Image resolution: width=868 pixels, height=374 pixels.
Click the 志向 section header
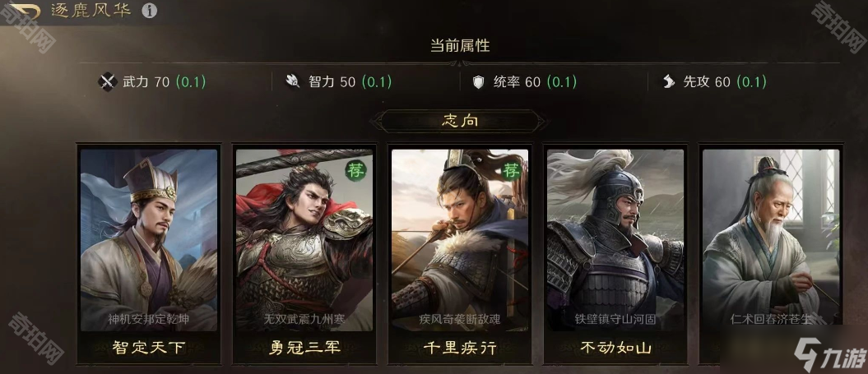[x=460, y=121]
